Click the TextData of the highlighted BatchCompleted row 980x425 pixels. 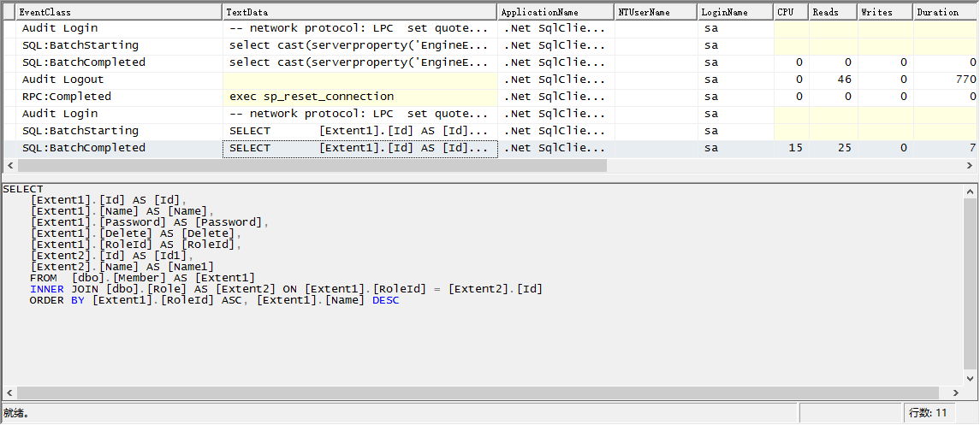[x=360, y=149]
